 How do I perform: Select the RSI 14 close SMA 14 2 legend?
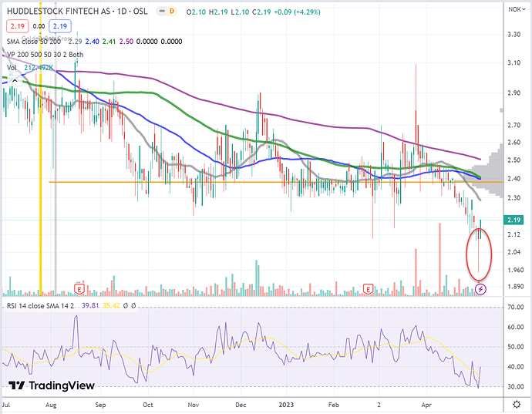40,306
